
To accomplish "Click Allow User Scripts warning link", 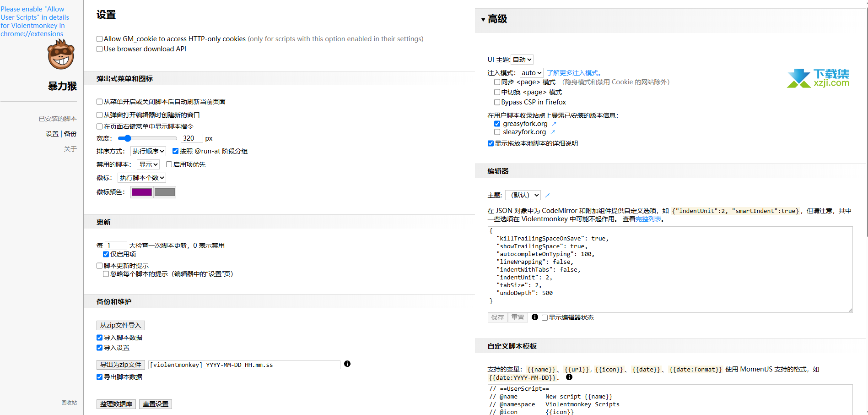I will [35, 22].
